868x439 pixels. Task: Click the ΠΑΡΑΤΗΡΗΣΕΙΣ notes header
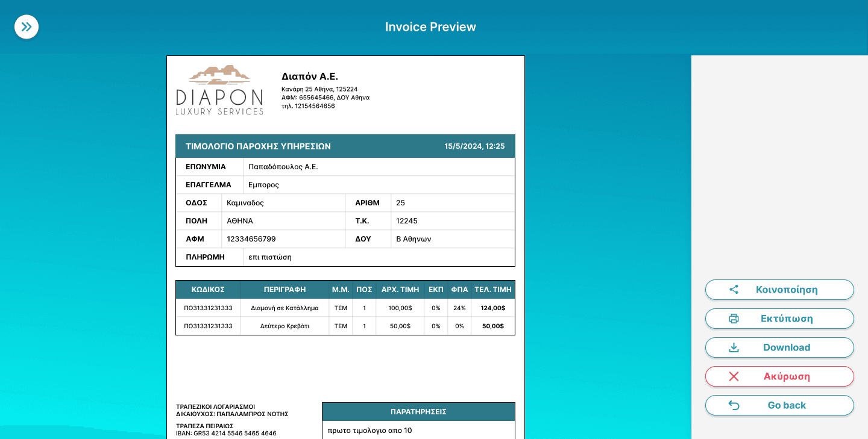pyautogui.click(x=418, y=412)
